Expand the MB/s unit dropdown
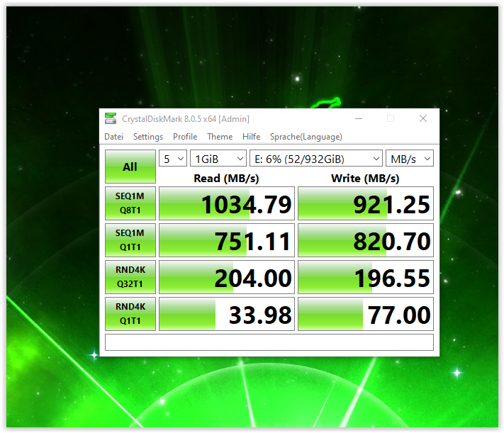This screenshot has width=504, height=433. click(x=410, y=159)
